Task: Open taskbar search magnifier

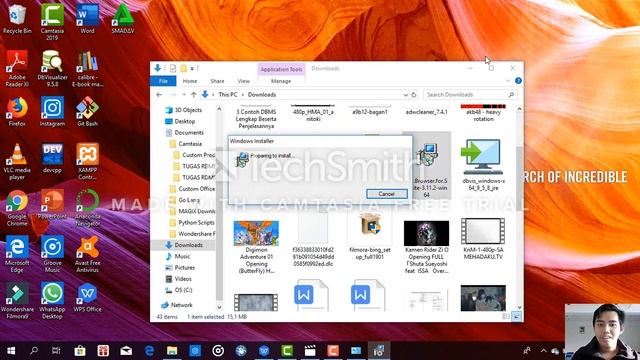Action: 34,351
